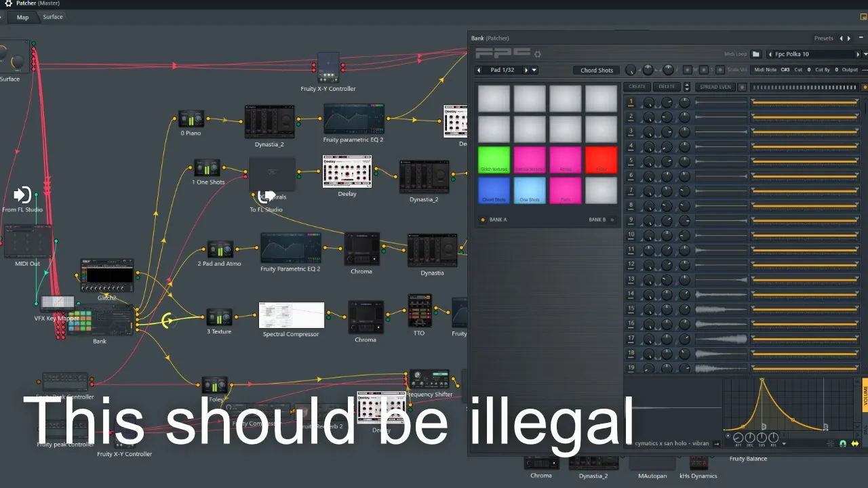Click layer 17 sample waveform
The width and height of the screenshot is (868, 488).
click(x=721, y=338)
